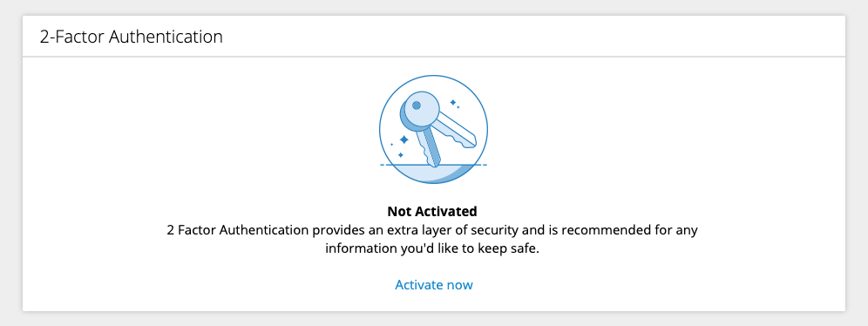Click the dashed ground line under the keys
This screenshot has height=326, width=868.
[x=433, y=165]
